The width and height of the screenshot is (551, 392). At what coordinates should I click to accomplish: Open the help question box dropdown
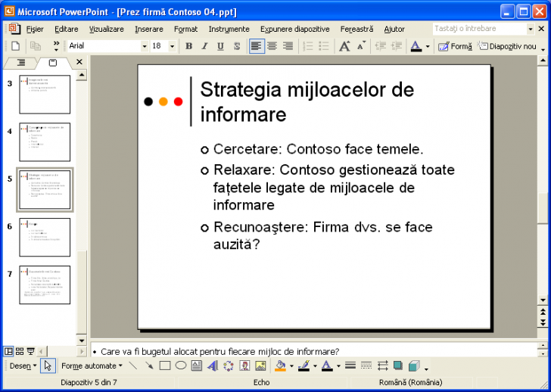coord(531,30)
